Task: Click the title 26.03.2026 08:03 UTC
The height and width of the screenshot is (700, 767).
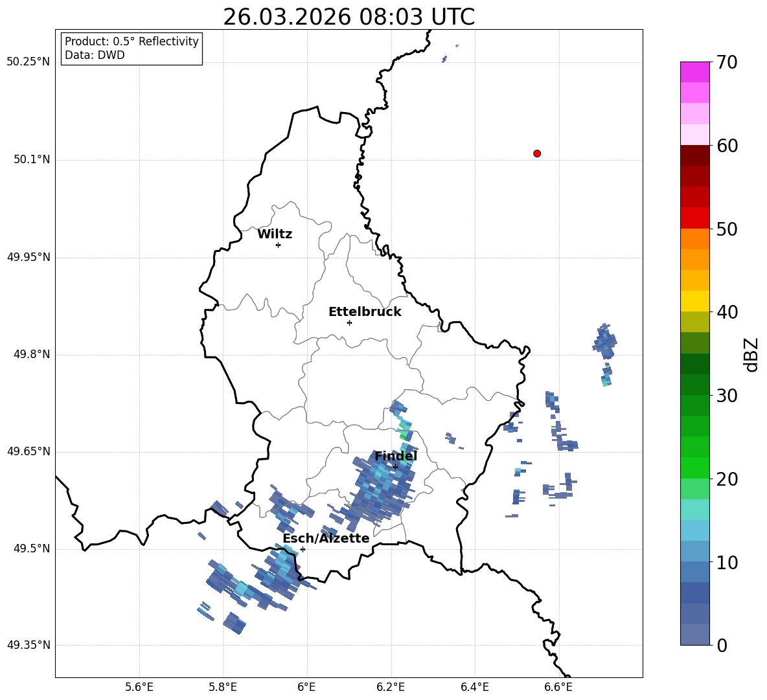Action: [349, 17]
